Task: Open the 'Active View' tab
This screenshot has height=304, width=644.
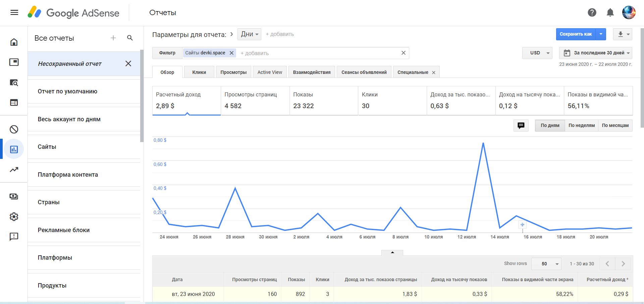Action: (x=270, y=72)
